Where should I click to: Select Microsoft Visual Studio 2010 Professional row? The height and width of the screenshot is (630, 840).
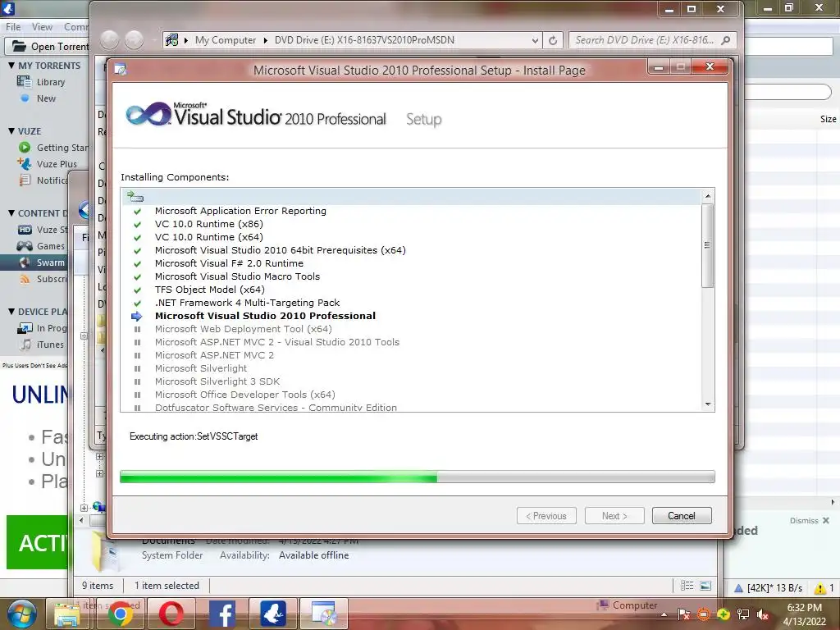[265, 316]
